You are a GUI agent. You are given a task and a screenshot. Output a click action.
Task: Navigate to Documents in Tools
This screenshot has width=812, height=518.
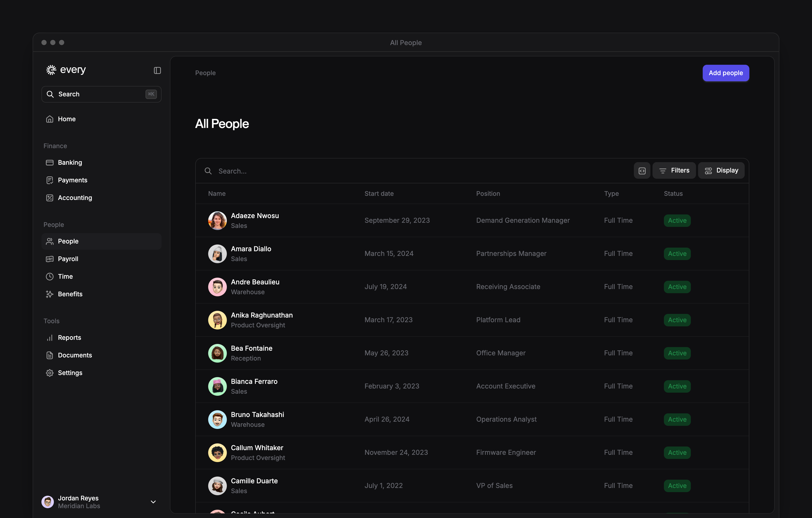[x=102, y=355]
